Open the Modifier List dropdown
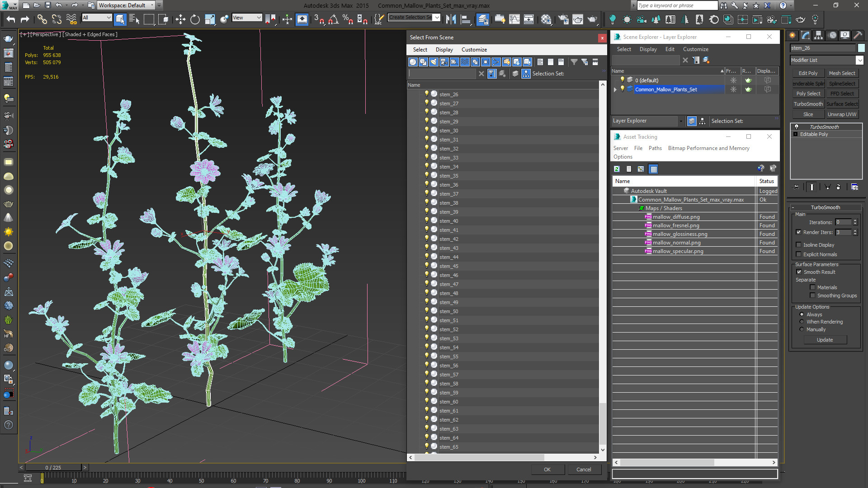Viewport: 868px width, 488px height. coord(859,60)
